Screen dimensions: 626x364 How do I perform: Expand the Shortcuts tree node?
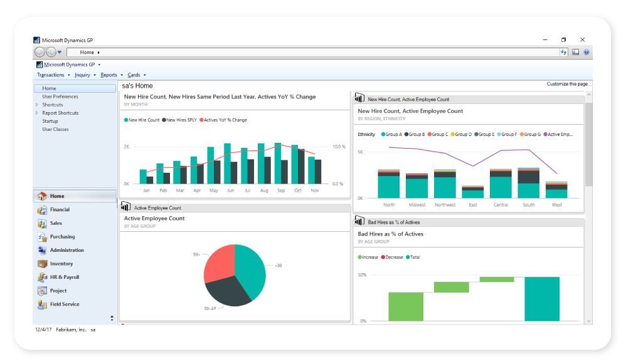point(37,105)
